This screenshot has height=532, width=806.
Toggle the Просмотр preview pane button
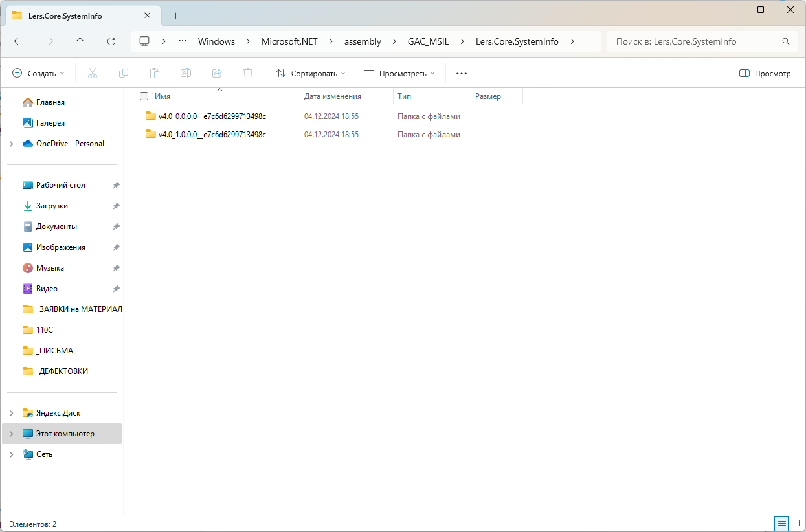(x=765, y=74)
